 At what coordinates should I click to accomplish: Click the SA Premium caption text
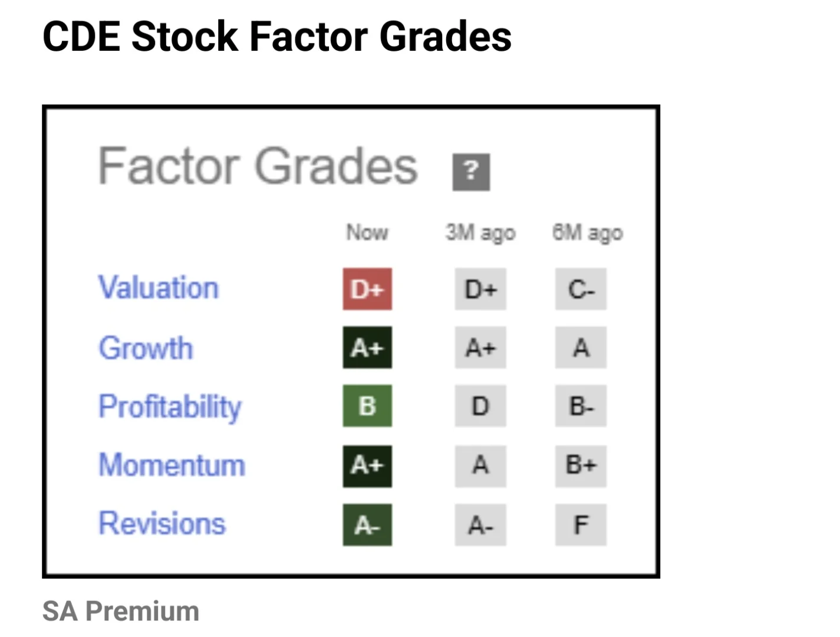coord(121,611)
